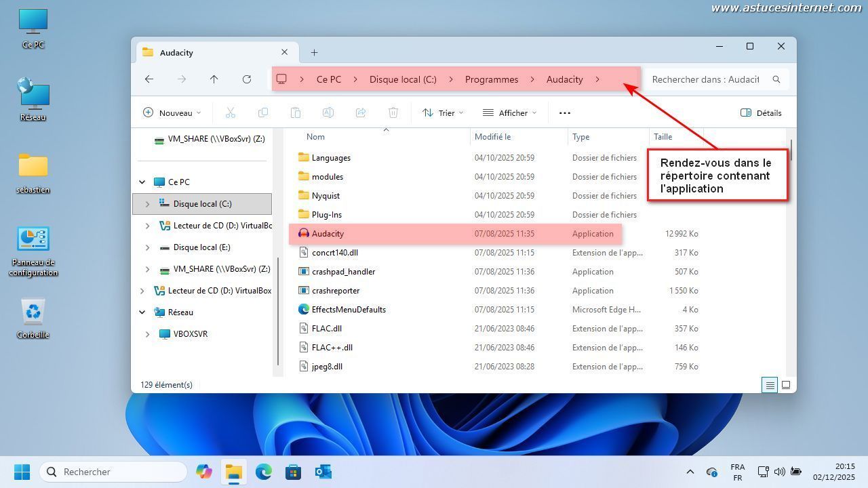Click the Refresh icon in navigation bar

coord(247,79)
